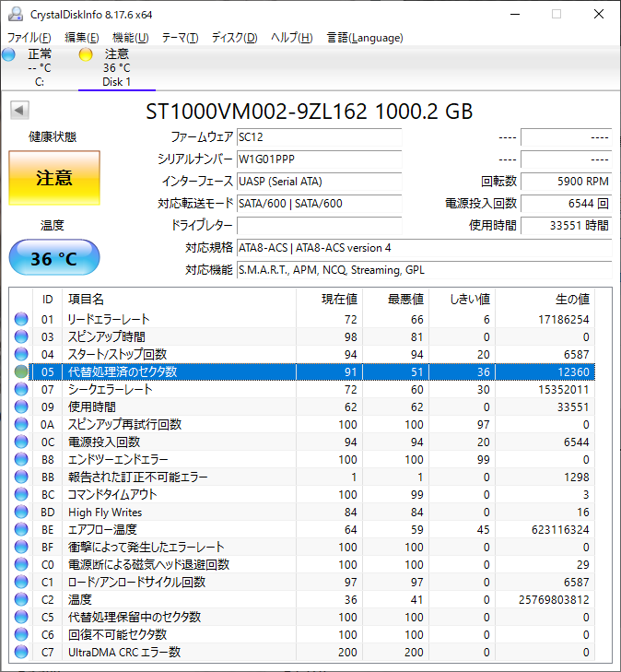Click status orb of row BE エアフロー温度
This screenshot has height=672, width=621.
[x=21, y=530]
